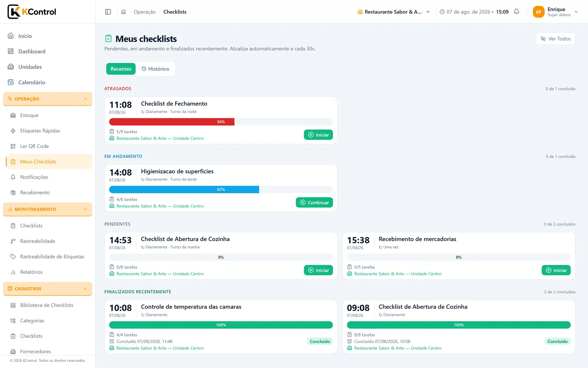Start Recebimento de mercadorias checklist
Image resolution: width=588 pixels, height=368 pixels.
(556, 270)
